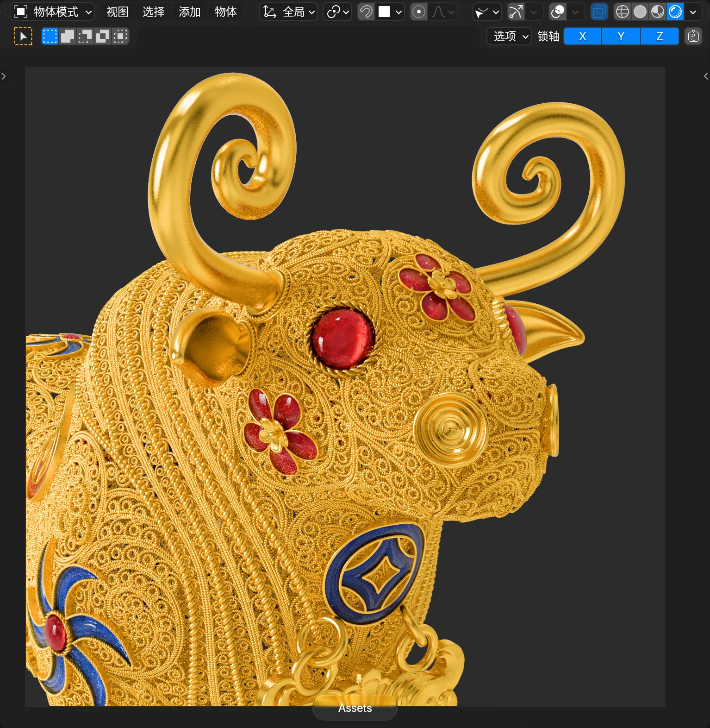Toggle the Z axis lock
Viewport: 710px width, 728px height.
[x=660, y=36]
